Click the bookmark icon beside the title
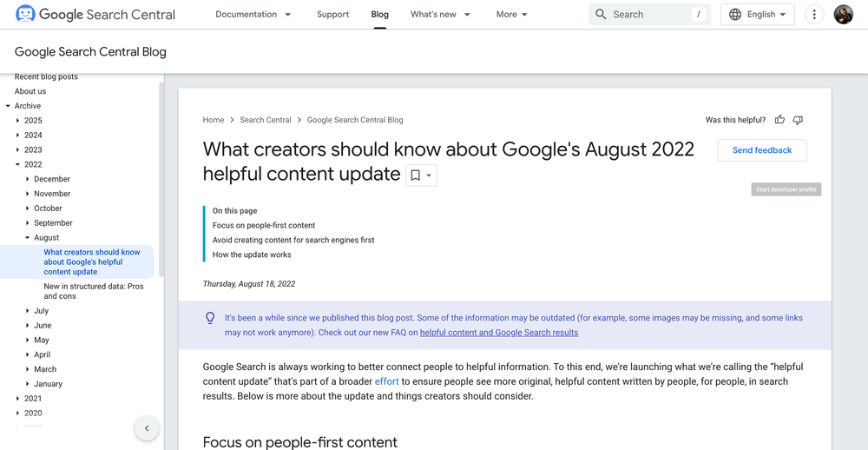Image resolution: width=868 pixels, height=450 pixels. pos(415,175)
